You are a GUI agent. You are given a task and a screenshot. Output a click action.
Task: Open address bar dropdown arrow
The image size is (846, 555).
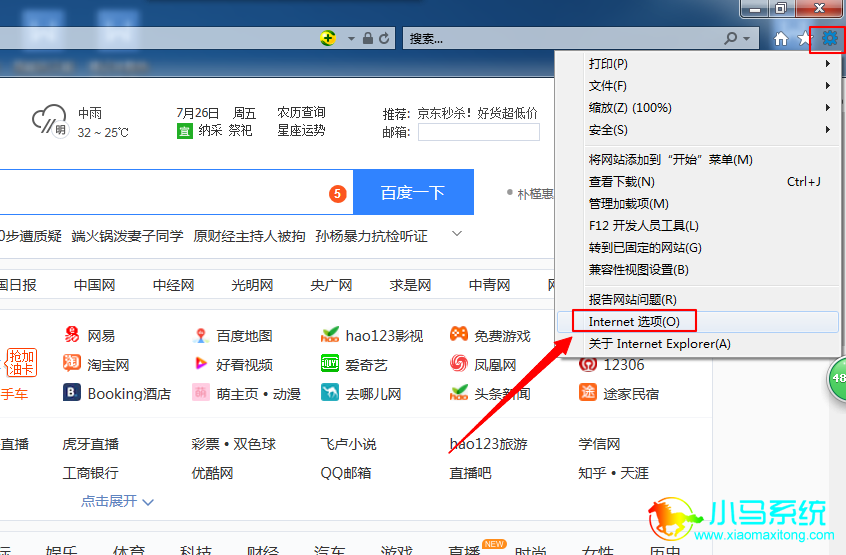(x=351, y=39)
